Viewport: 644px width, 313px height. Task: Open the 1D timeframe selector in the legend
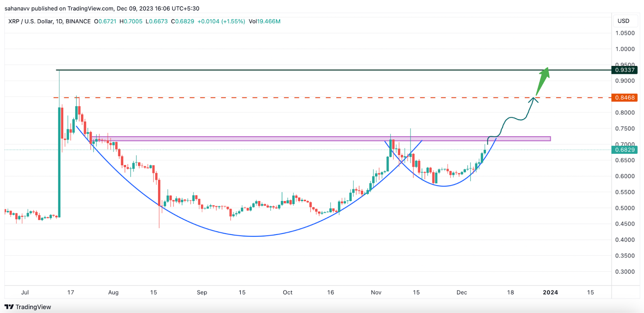60,22
